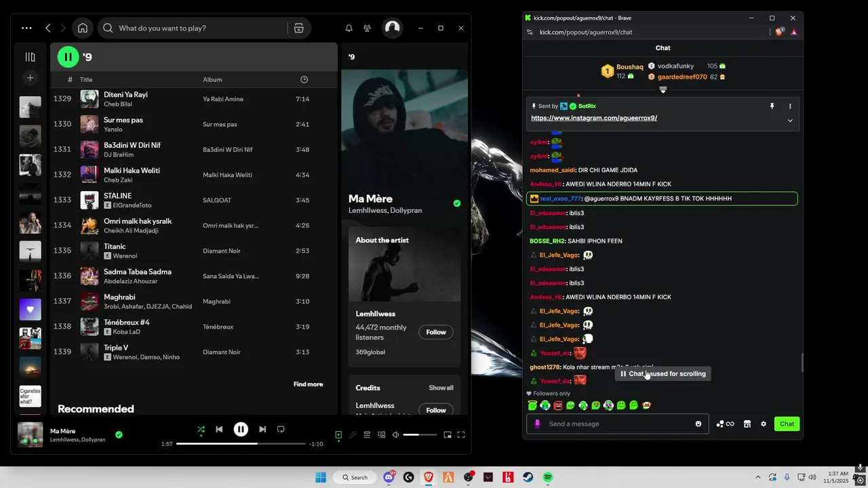Adjust Spotify volume slider
This screenshot has height=488, width=868.
pyautogui.click(x=420, y=434)
